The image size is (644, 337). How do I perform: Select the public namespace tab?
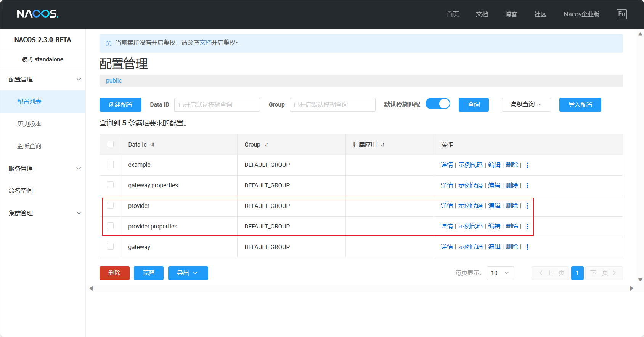click(114, 81)
